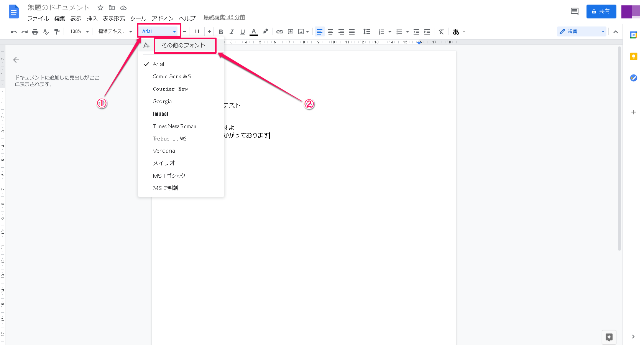Click the font size 11 field
The height and width of the screenshot is (345, 644).
coord(197,31)
